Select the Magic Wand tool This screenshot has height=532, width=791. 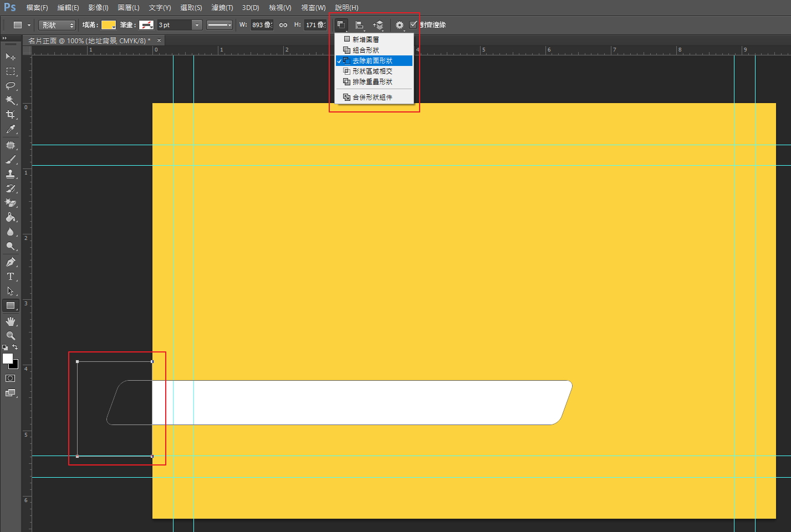11,100
